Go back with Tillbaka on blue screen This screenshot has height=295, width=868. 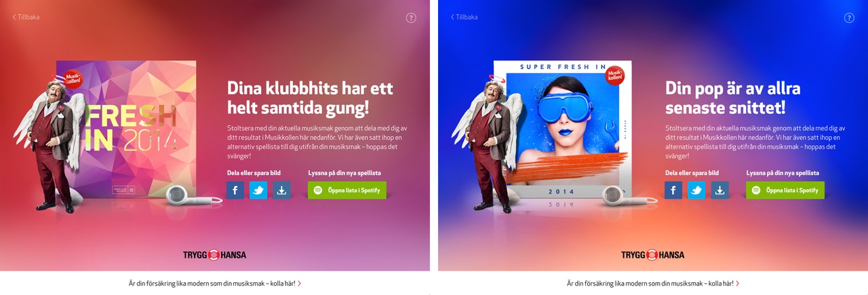pyautogui.click(x=464, y=17)
